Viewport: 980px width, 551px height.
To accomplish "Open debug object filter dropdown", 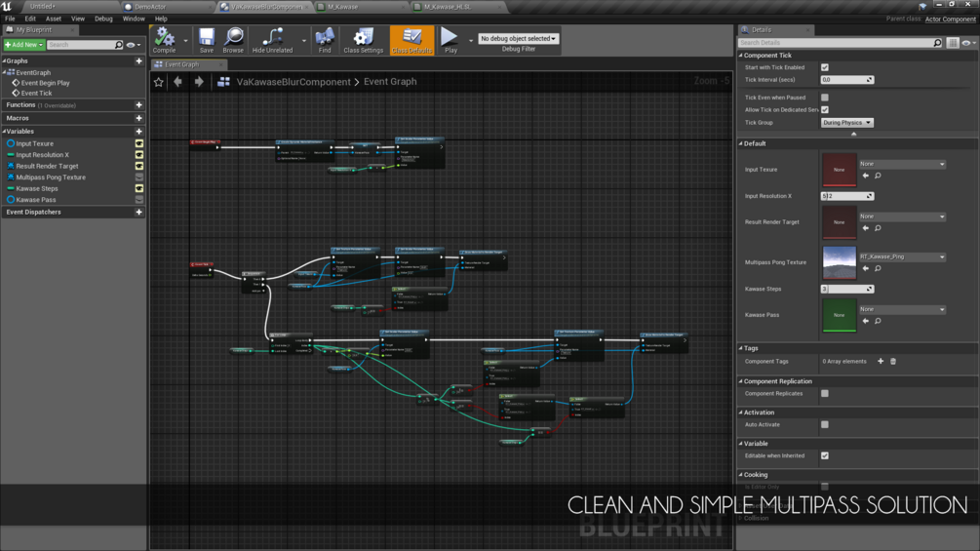I will point(518,39).
